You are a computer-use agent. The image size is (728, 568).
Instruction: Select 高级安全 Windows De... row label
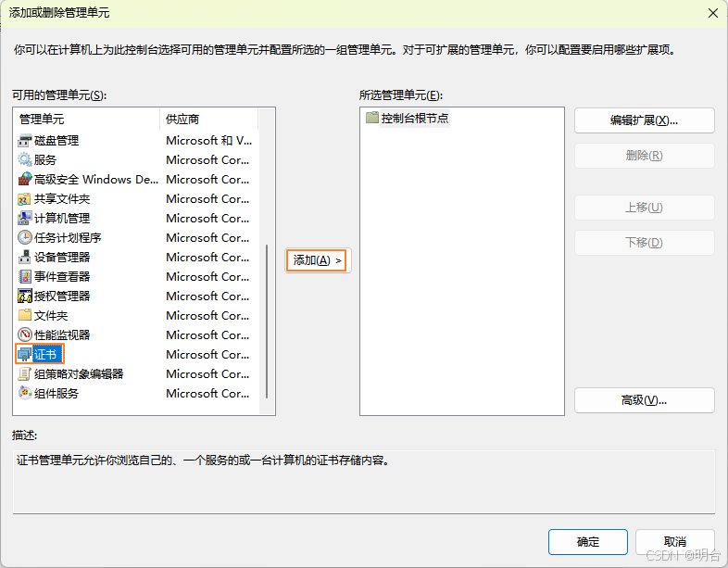pyautogui.click(x=96, y=179)
